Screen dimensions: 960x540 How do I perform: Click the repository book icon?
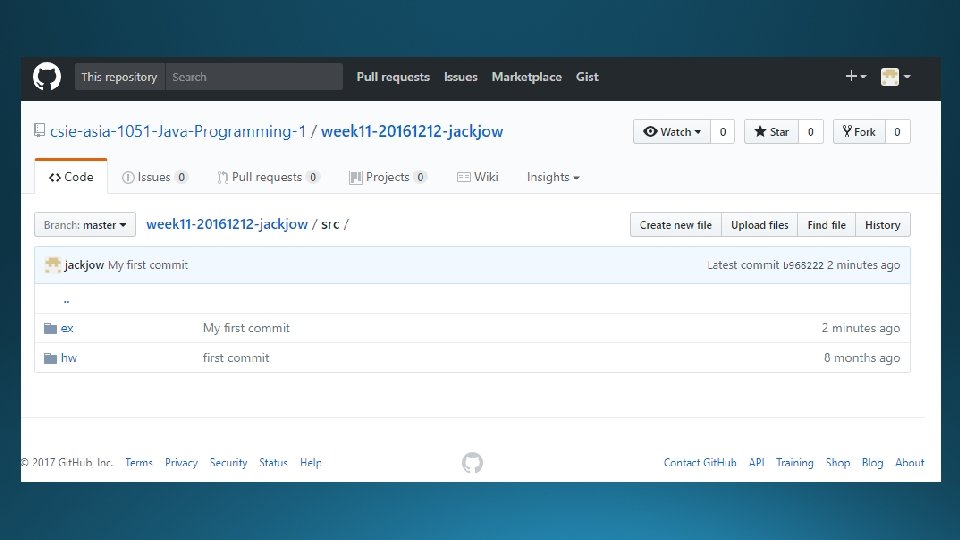point(40,130)
